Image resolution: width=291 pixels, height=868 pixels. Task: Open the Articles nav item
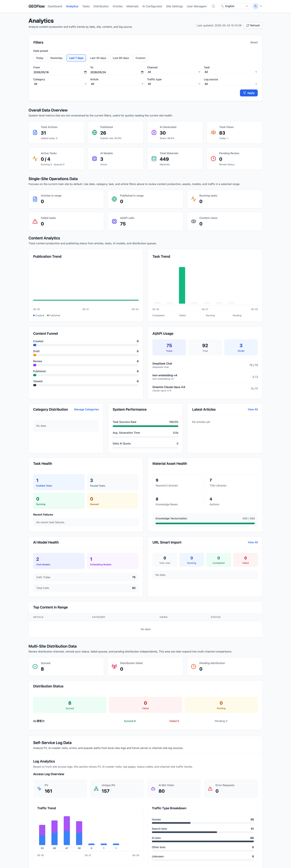point(117,6)
